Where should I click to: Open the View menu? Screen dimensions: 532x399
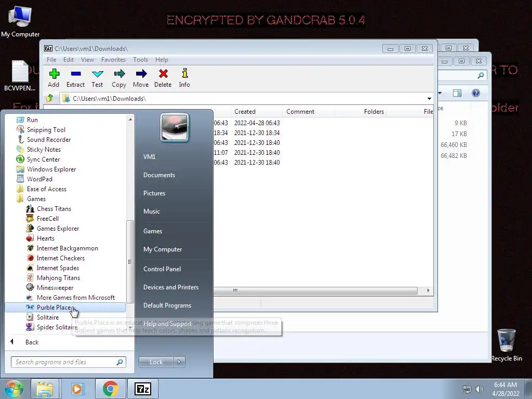tap(87, 60)
